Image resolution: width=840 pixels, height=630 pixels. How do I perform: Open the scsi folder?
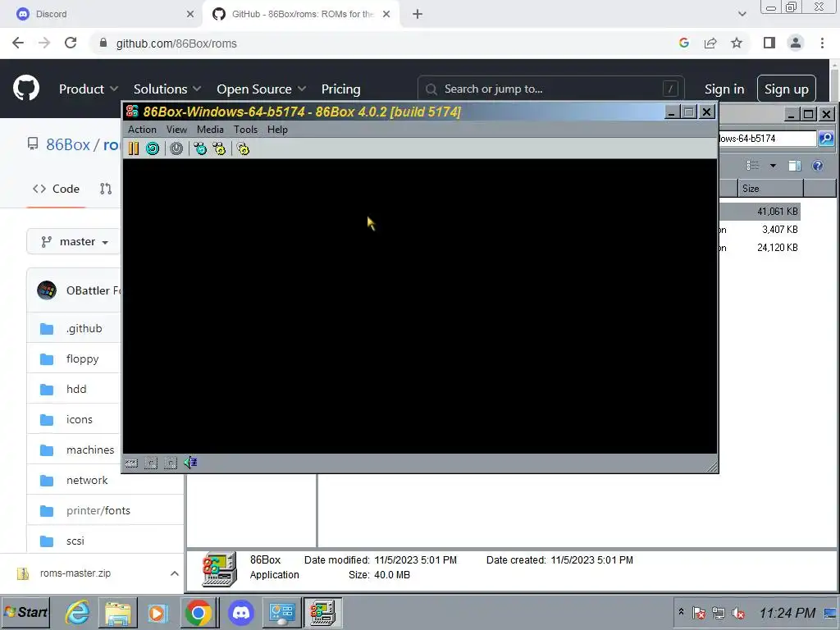(75, 541)
